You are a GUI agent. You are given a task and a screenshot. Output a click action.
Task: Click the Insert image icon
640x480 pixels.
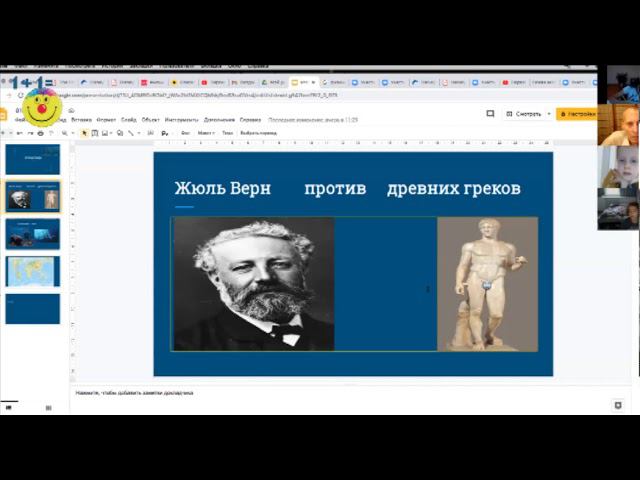coord(105,133)
